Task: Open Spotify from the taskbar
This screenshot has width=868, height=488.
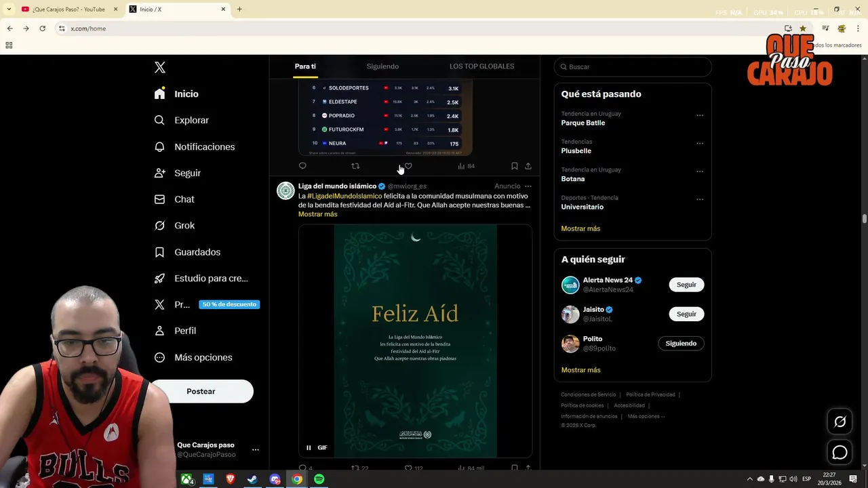Action: tap(319, 479)
